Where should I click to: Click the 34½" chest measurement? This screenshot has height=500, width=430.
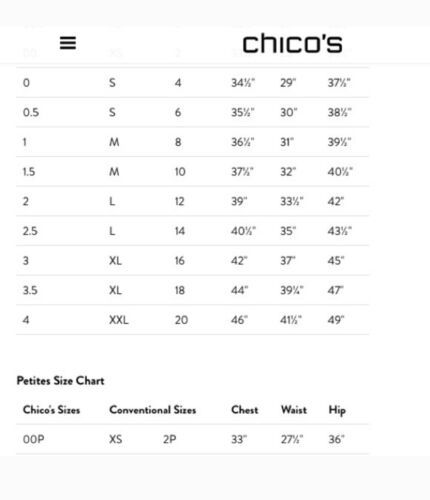click(243, 83)
